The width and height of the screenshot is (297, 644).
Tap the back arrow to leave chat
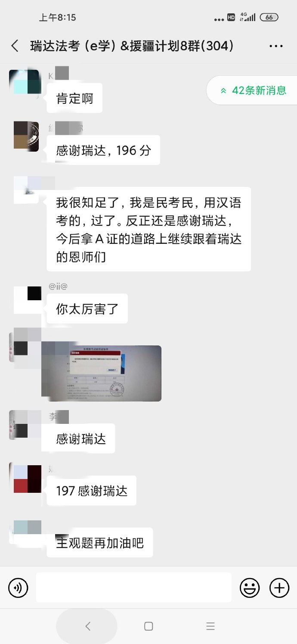(x=15, y=46)
